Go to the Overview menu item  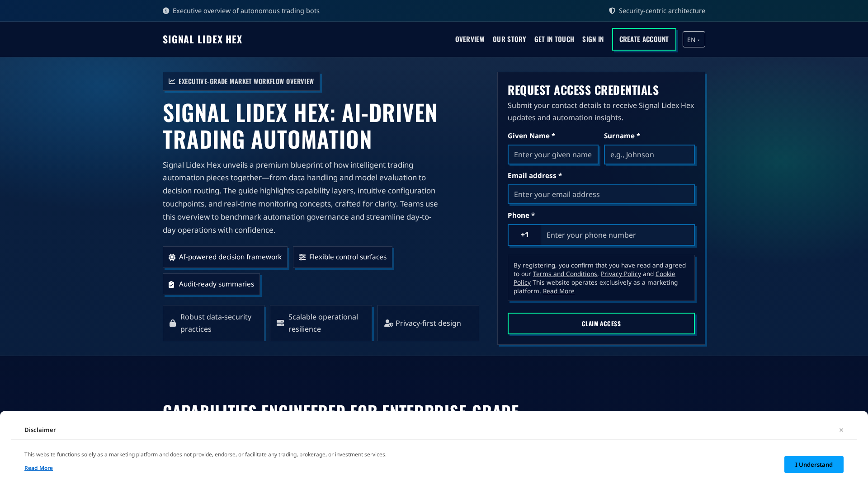[470, 39]
